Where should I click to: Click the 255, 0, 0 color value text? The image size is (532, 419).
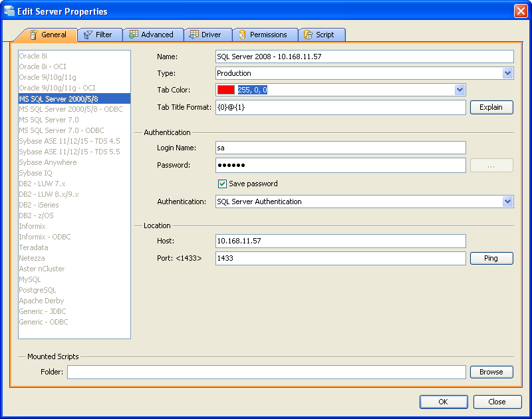[x=253, y=90]
